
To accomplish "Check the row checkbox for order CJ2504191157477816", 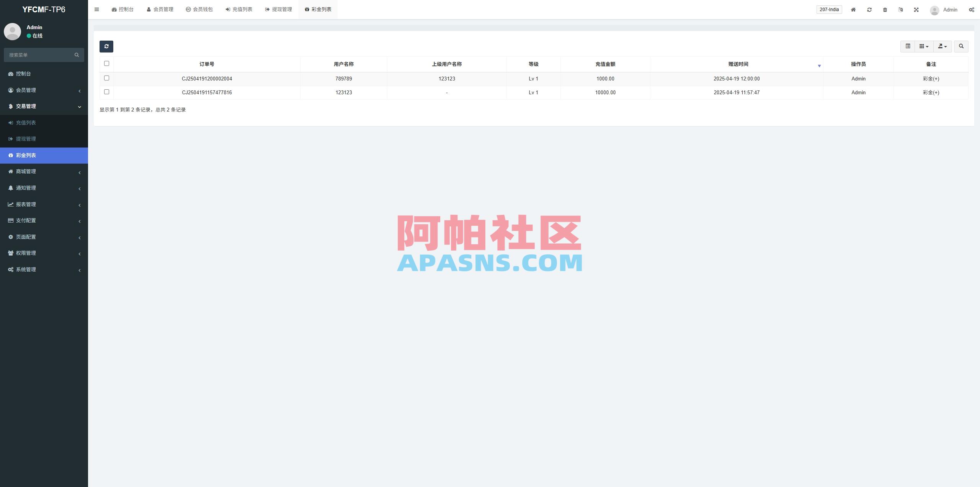I will 107,92.
